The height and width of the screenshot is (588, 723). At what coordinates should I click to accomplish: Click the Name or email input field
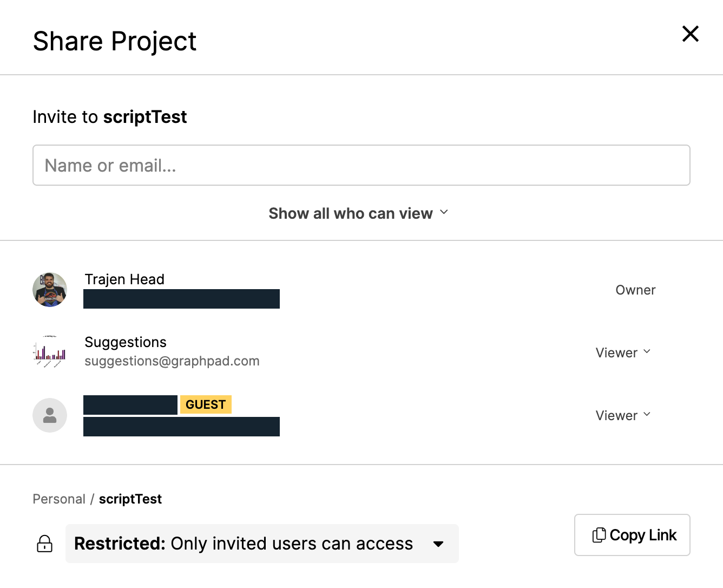coord(361,165)
